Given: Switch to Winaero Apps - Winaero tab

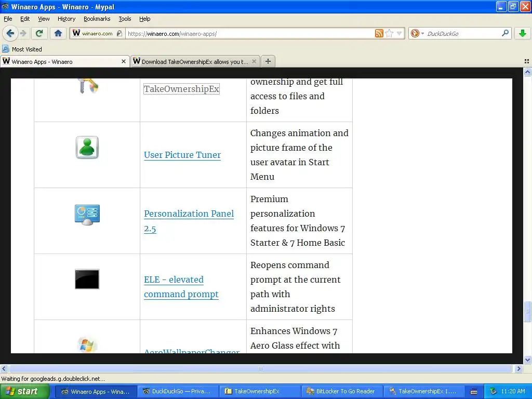Looking at the screenshot, I should 64,61.
